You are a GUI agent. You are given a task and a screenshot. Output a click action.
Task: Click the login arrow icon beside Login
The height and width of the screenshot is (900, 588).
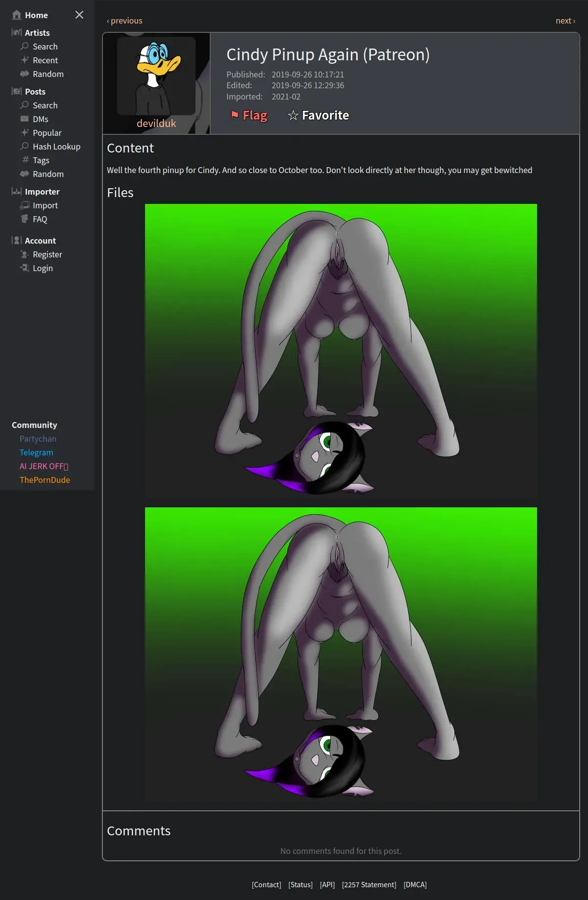24,268
